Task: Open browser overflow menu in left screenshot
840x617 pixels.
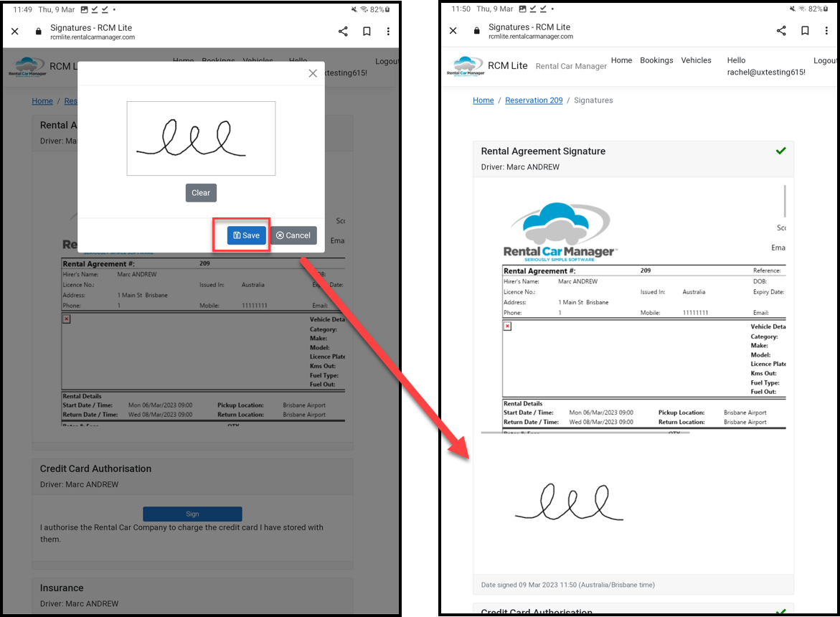Action: point(388,32)
